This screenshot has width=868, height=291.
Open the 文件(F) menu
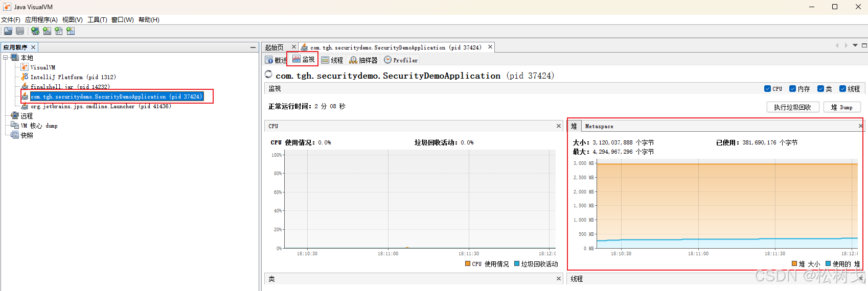tap(11, 20)
